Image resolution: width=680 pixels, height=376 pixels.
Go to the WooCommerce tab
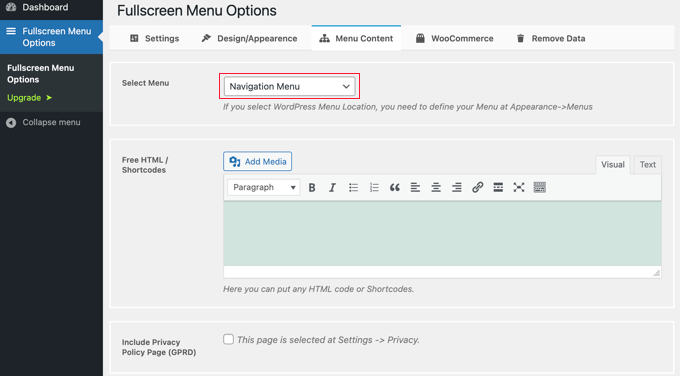coord(454,38)
